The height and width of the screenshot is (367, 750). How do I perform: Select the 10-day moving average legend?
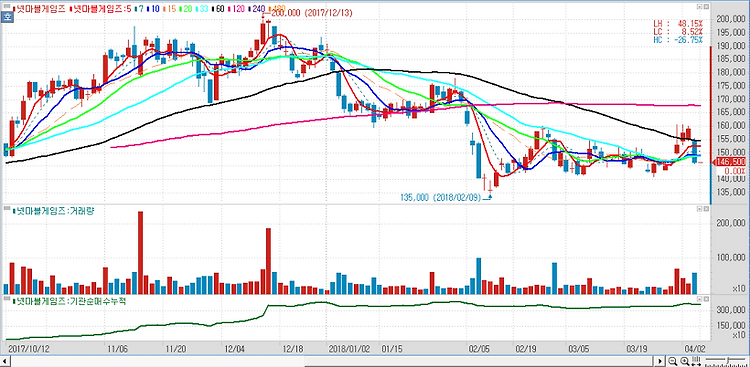pos(153,9)
